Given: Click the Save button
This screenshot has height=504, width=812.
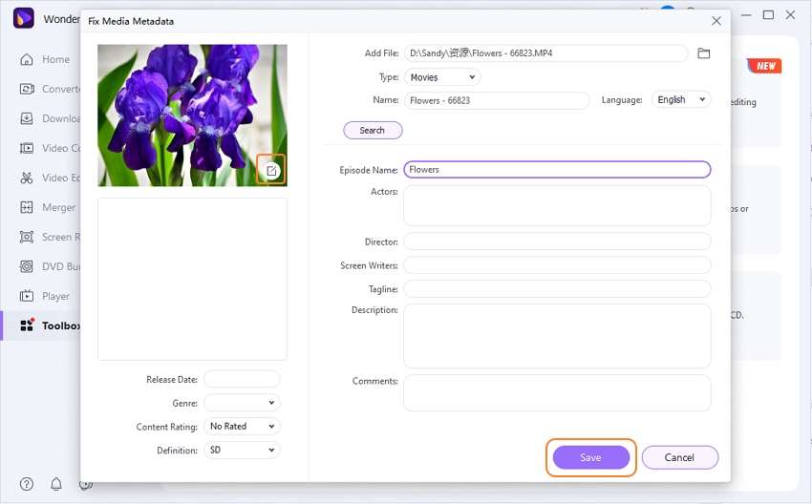Looking at the screenshot, I should coord(591,457).
